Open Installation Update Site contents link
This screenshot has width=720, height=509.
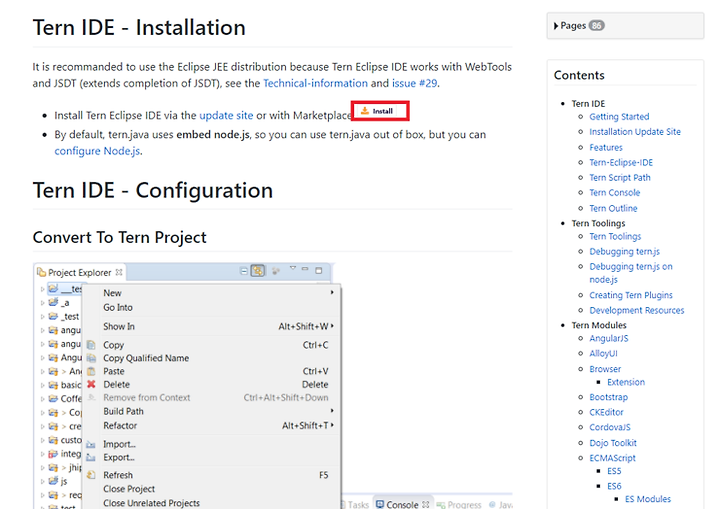[635, 131]
